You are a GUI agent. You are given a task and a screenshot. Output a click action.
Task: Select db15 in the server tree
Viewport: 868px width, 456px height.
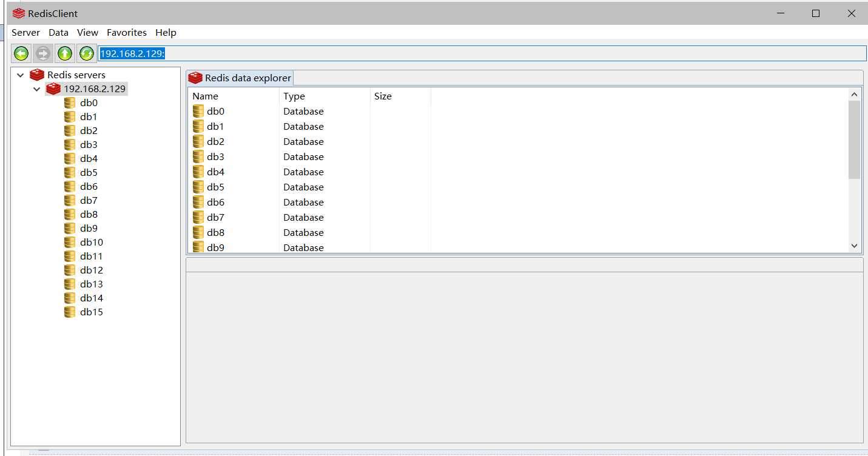[x=92, y=312]
